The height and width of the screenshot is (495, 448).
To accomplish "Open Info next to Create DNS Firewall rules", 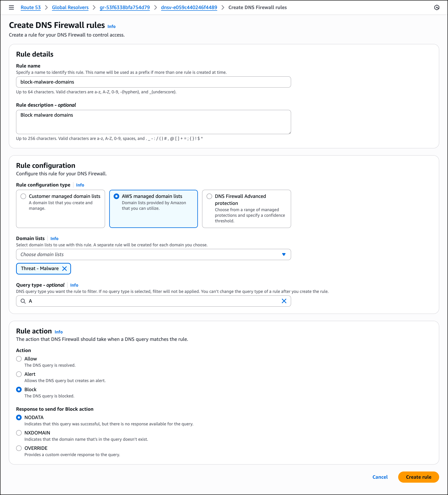I will (x=111, y=27).
